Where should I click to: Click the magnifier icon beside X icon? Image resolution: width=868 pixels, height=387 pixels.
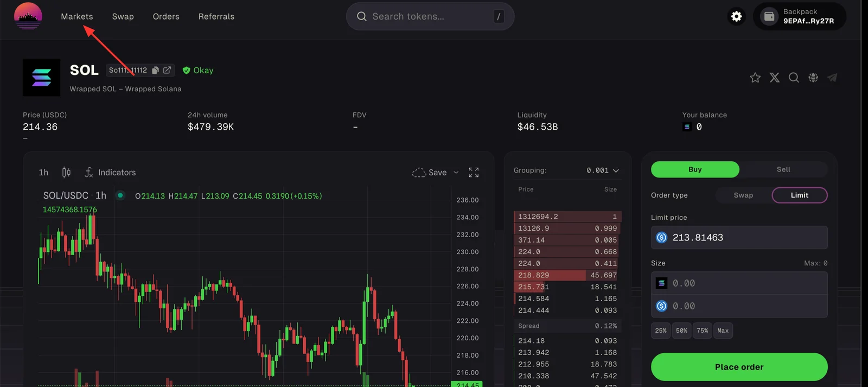794,78
